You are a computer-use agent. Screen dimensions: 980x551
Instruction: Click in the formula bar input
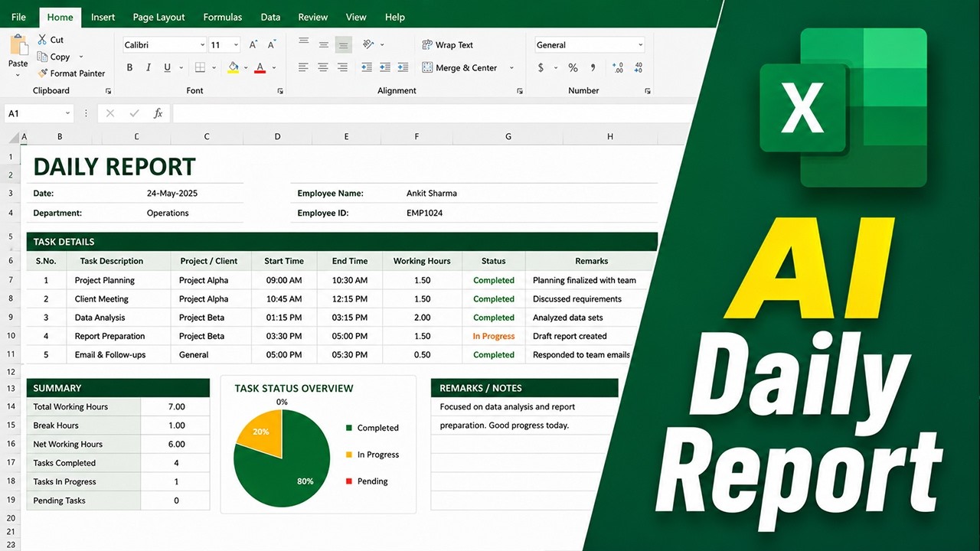(433, 113)
